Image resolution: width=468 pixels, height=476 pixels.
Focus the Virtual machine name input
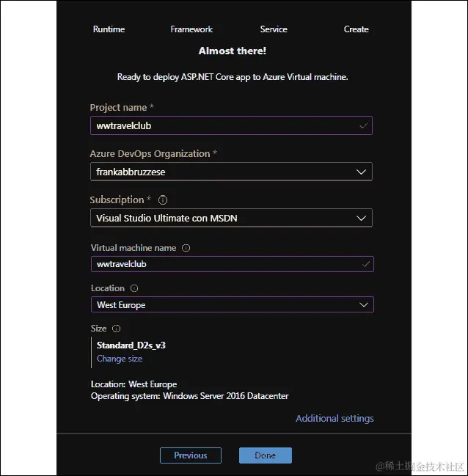coord(233,264)
